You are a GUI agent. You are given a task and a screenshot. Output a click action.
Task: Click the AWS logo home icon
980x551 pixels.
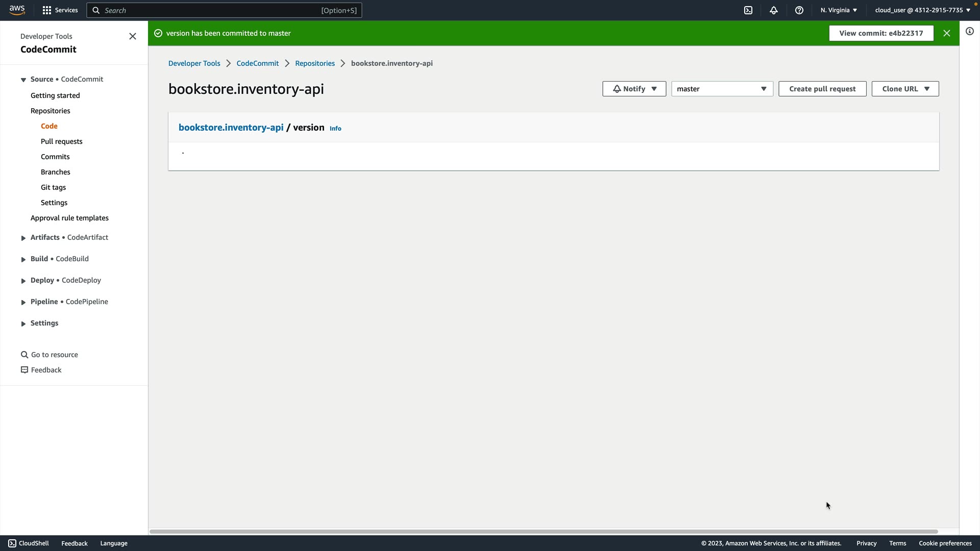[x=17, y=10]
